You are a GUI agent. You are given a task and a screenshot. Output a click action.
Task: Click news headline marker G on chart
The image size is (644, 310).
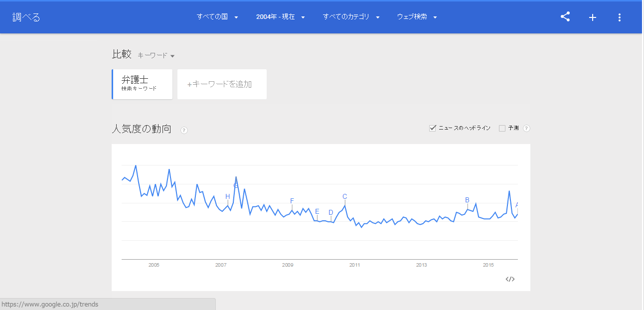(236, 186)
